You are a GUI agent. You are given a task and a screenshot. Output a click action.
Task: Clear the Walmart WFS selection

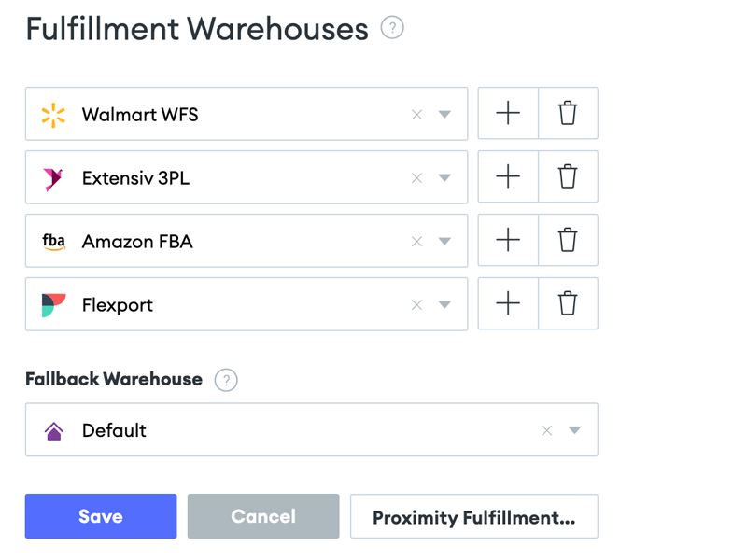(416, 115)
